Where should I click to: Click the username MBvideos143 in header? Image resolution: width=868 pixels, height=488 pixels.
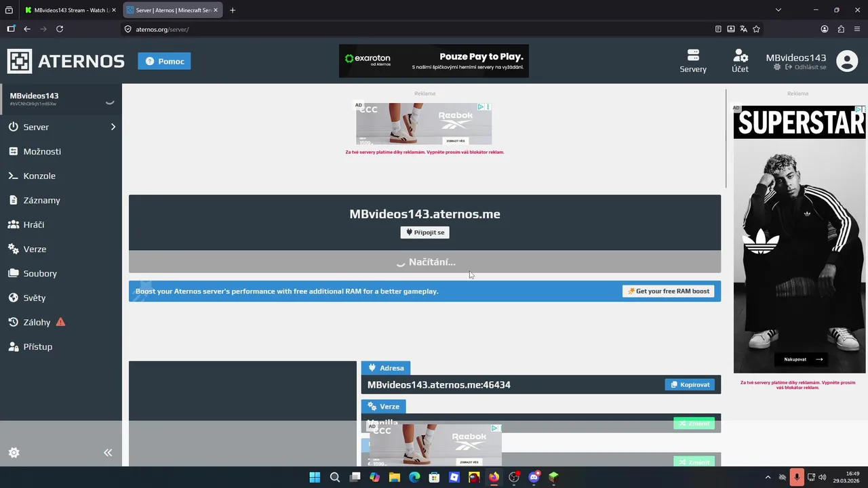(x=796, y=58)
